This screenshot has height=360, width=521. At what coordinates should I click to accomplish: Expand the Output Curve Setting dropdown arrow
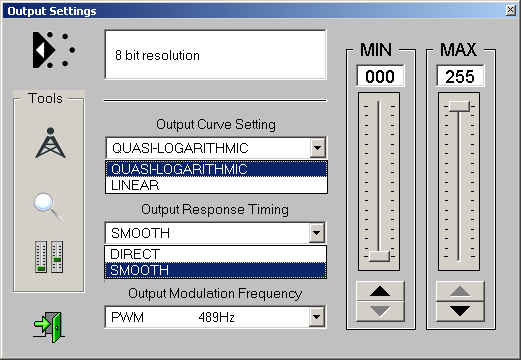coord(318,148)
